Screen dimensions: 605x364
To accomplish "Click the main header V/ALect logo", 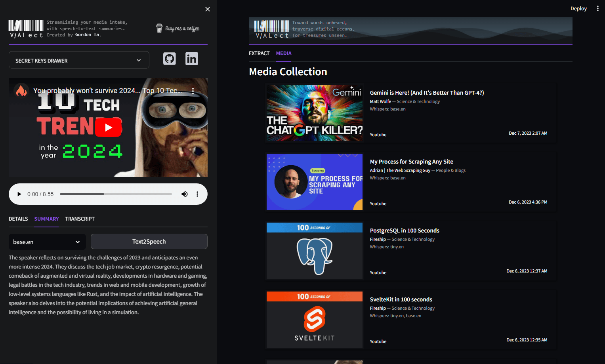I will pos(272,30).
